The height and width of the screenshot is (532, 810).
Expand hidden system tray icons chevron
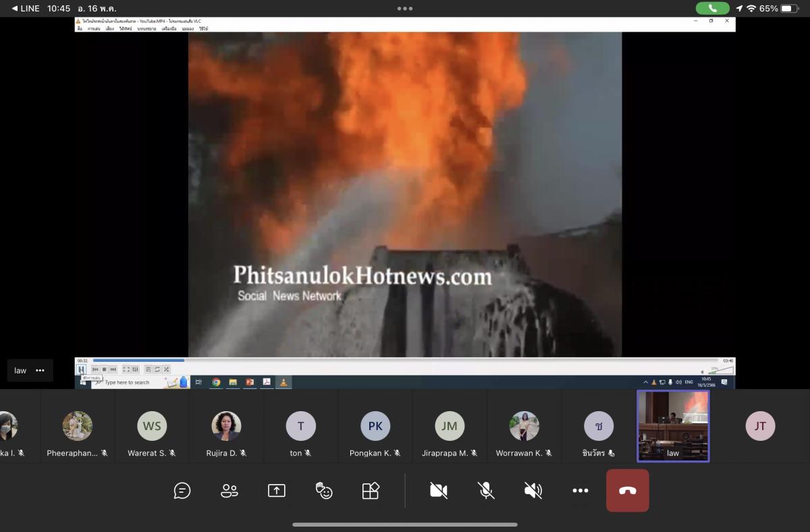[x=645, y=381]
